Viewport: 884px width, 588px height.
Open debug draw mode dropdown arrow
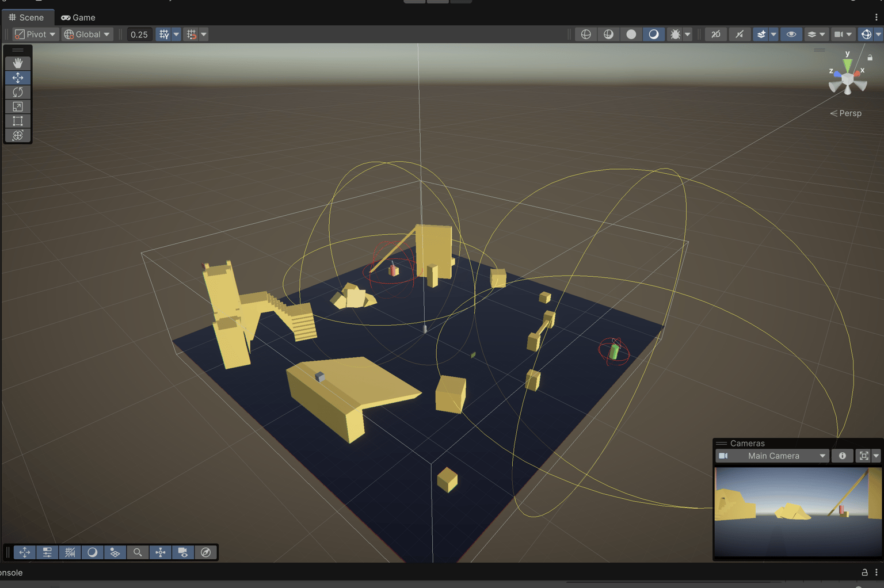pyautogui.click(x=687, y=35)
